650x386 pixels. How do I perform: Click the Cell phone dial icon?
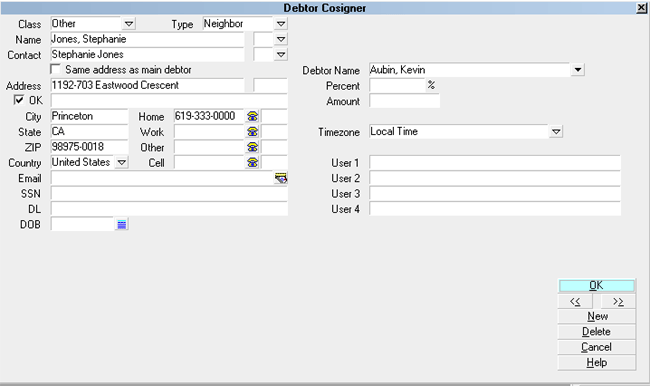(252, 163)
